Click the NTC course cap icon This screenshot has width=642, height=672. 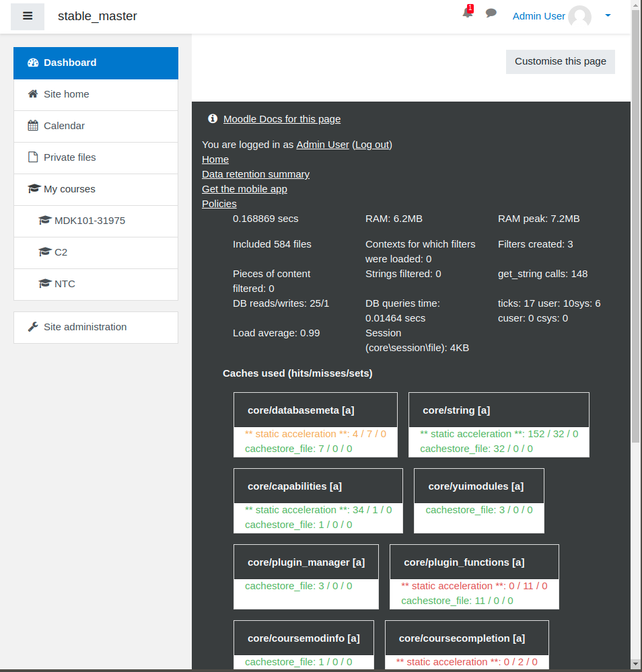45,284
